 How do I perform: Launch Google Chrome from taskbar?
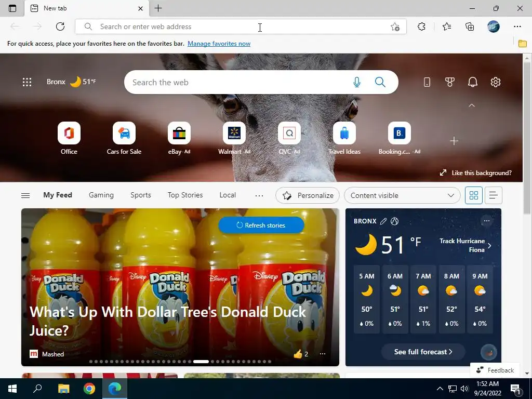pyautogui.click(x=89, y=389)
